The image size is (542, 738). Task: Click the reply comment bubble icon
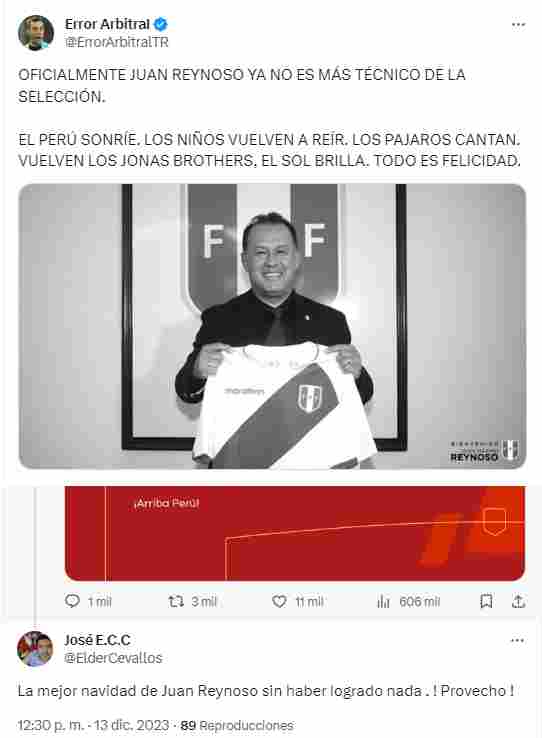tap(72, 601)
